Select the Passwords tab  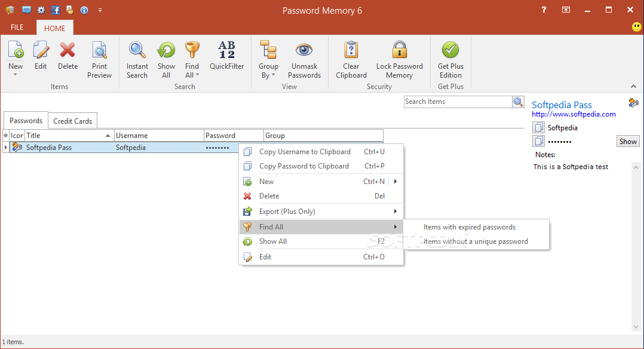tap(26, 121)
